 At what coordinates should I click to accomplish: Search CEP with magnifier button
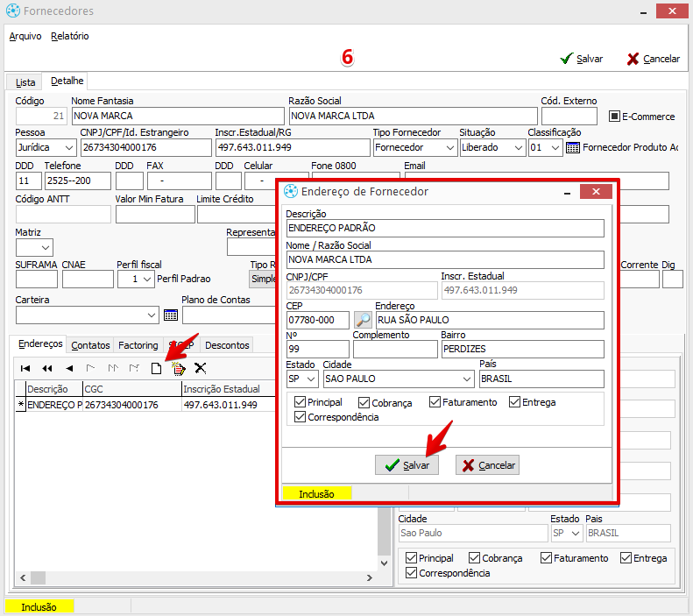[363, 320]
